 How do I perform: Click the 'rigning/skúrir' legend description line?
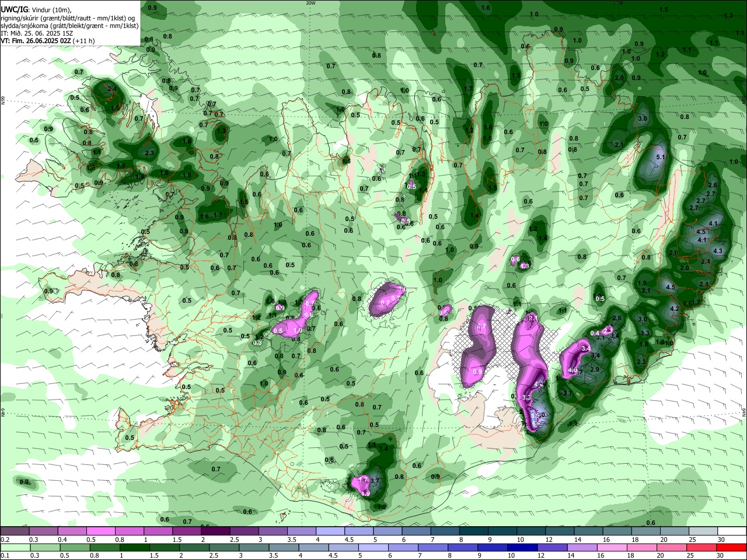[x=68, y=17]
